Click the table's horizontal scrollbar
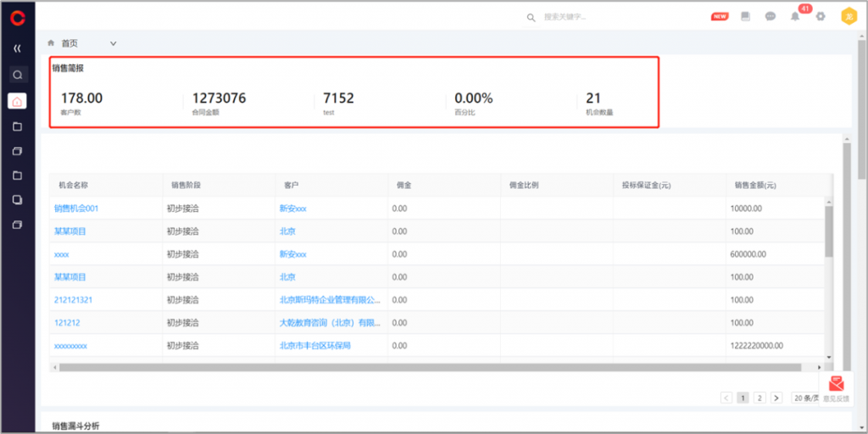The width and height of the screenshot is (868, 434). click(424, 368)
